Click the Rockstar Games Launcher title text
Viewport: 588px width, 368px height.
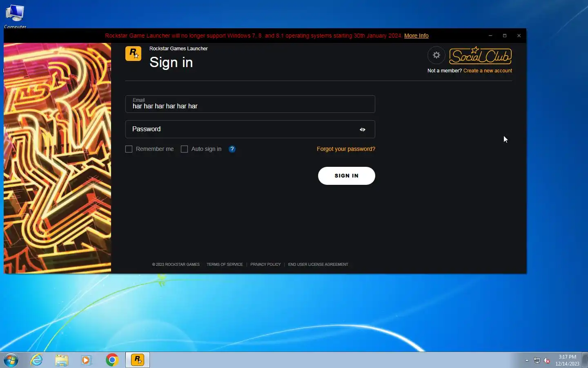(x=178, y=48)
